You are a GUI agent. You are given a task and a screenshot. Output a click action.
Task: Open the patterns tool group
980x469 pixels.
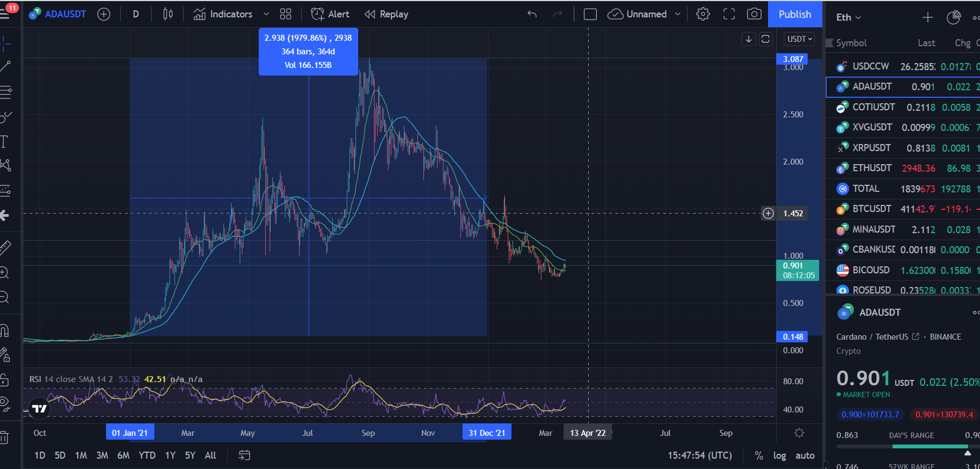click(5, 165)
